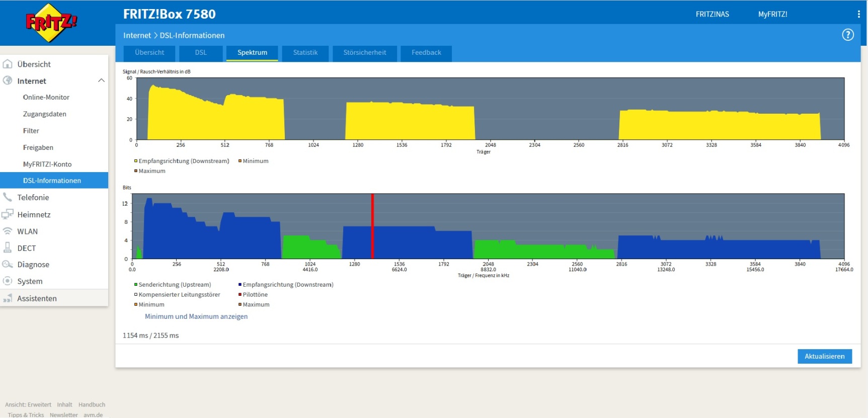Open the Statistik tab

(305, 53)
